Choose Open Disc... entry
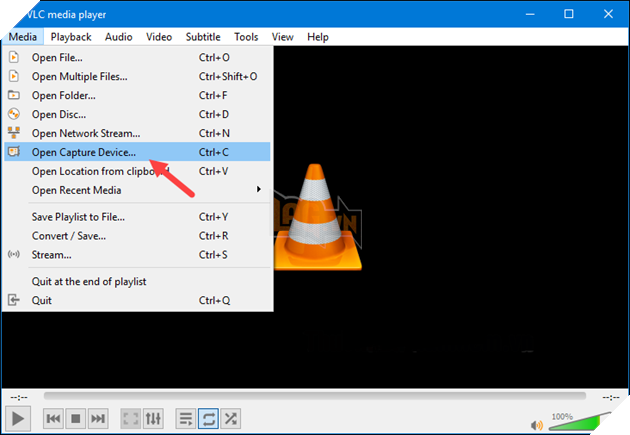The image size is (630, 435). [x=137, y=114]
